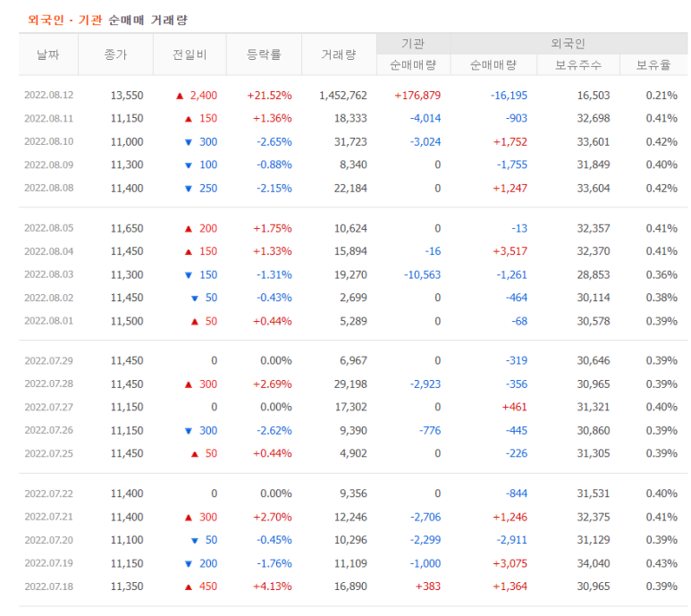This screenshot has height=616, width=691.
Task: Click the volume 2,699
Action: [353, 298]
